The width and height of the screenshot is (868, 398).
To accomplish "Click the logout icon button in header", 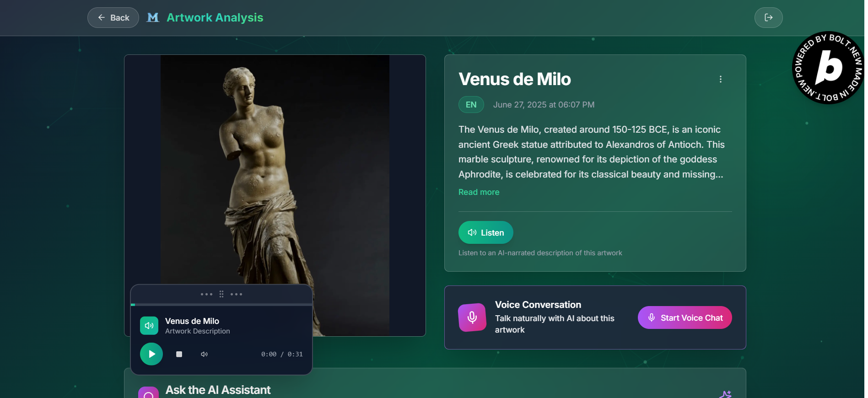I will [x=768, y=17].
